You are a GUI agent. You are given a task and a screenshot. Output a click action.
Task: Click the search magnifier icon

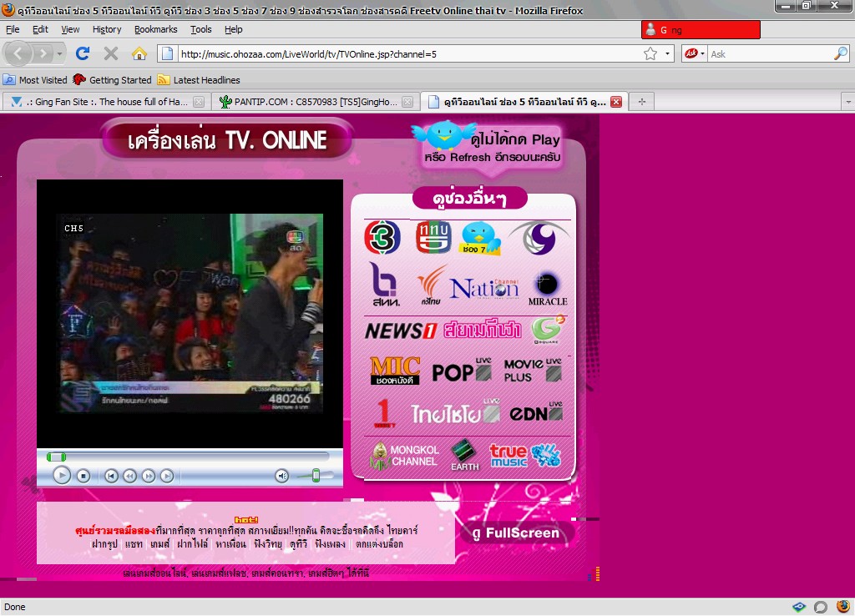point(841,53)
